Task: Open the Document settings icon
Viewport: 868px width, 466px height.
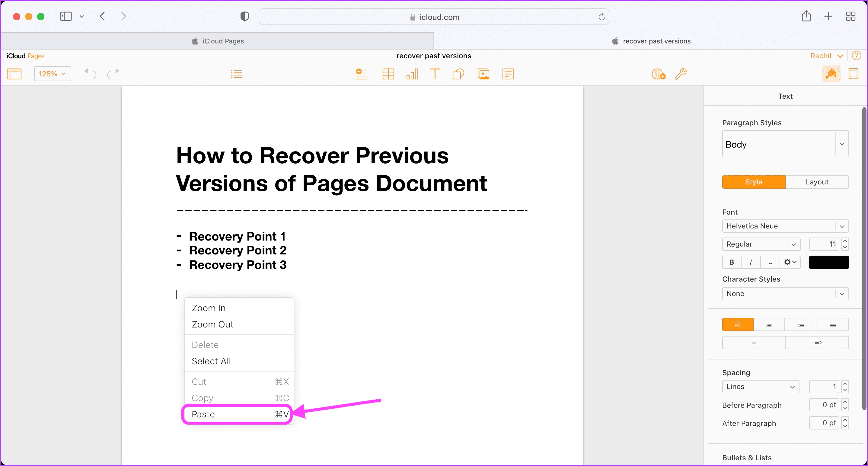Action: (854, 74)
